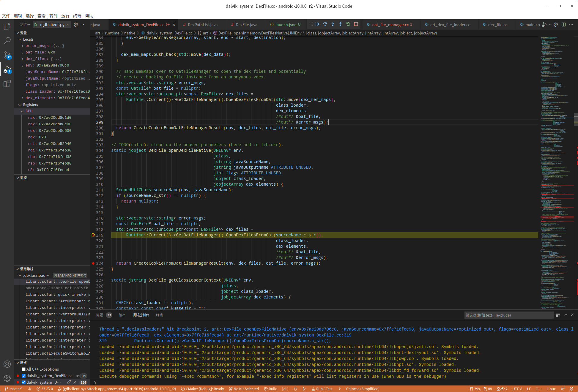Click the debug Step Over button

(x=325, y=24)
